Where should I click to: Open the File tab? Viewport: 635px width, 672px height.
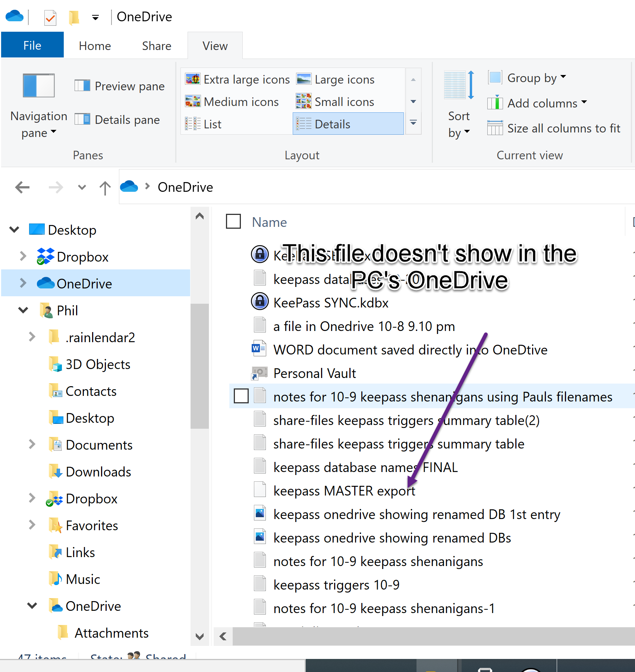pos(32,45)
